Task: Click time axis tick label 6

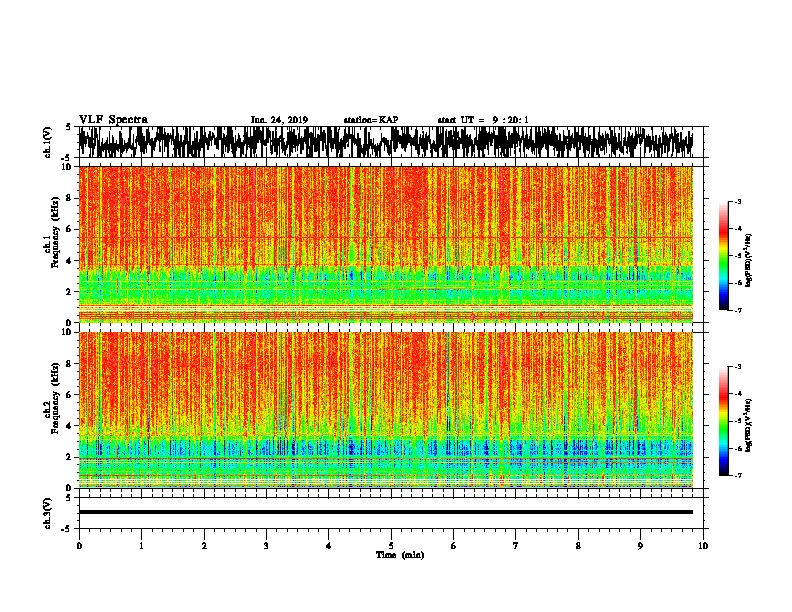Action: click(x=453, y=546)
